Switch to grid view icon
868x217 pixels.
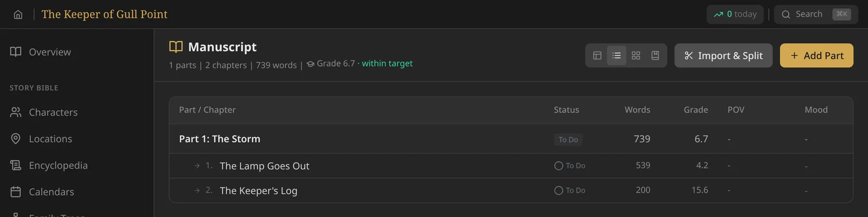(x=636, y=55)
